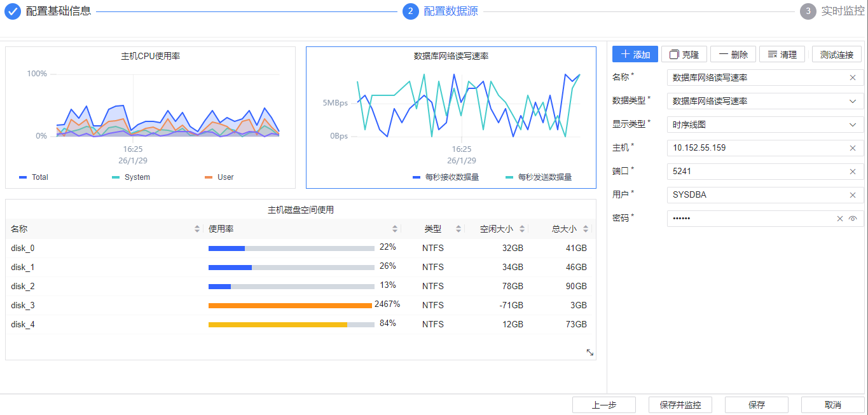Image resolution: width=868 pixels, height=415 pixels.
Task: Click the 清理 button
Action: (782, 55)
